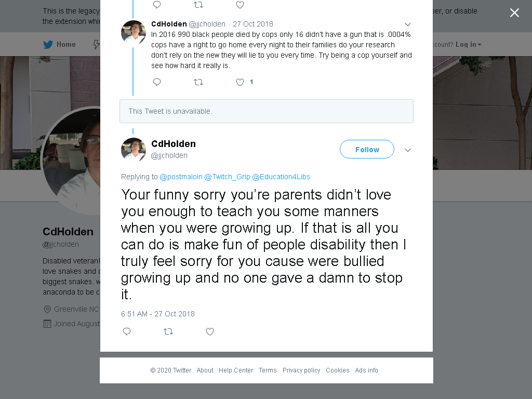Click the 6:51 AM - 27 Oct 2018 timestamp

tap(158, 314)
